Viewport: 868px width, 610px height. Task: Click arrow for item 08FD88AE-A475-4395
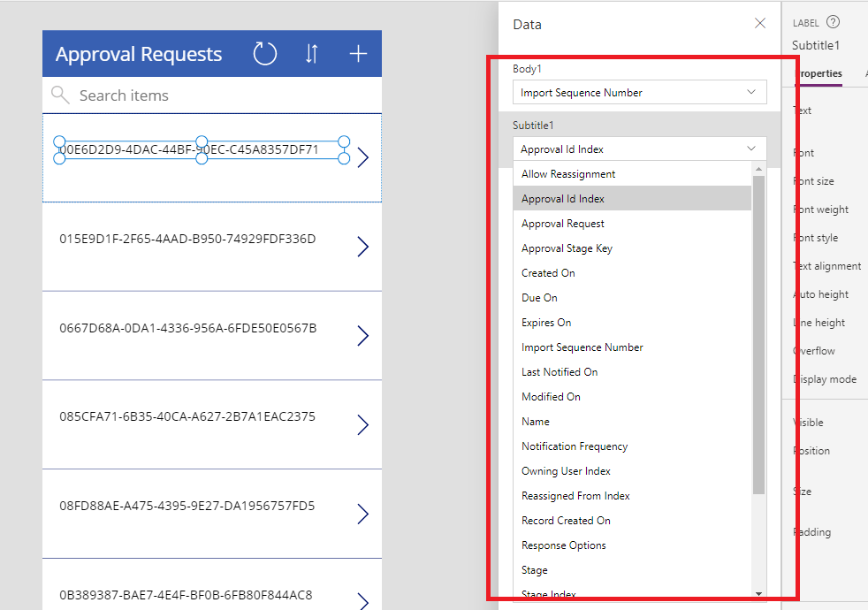[363, 514]
